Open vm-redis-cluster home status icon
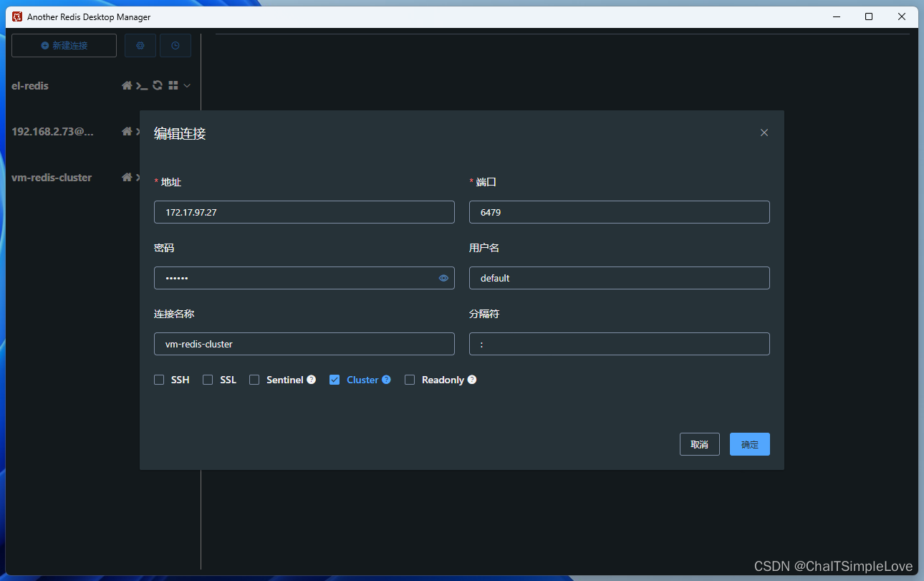Image resolution: width=924 pixels, height=581 pixels. [x=127, y=177]
